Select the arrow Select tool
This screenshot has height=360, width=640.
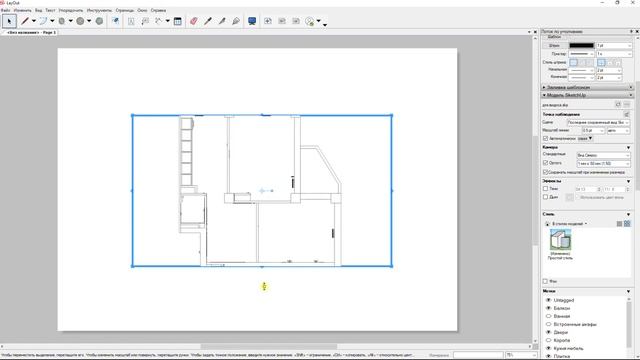(x=9, y=21)
